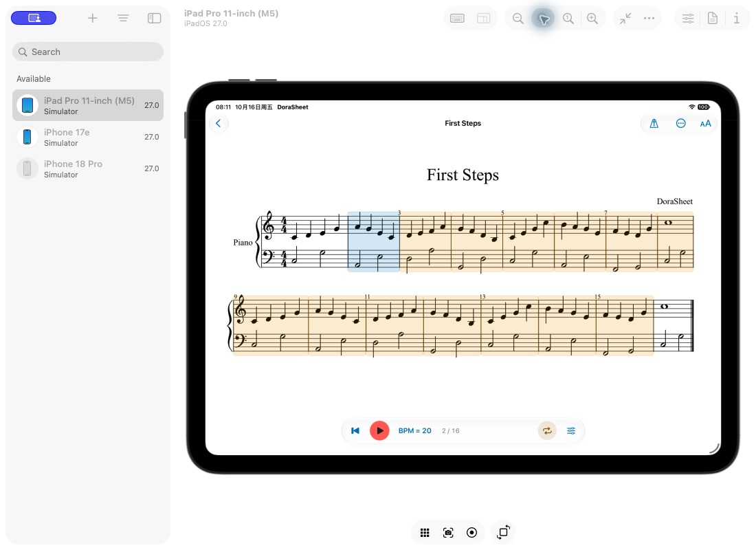Viewport: 756px width, 550px height.
Task: Click the blue device display button
Action: click(34, 18)
